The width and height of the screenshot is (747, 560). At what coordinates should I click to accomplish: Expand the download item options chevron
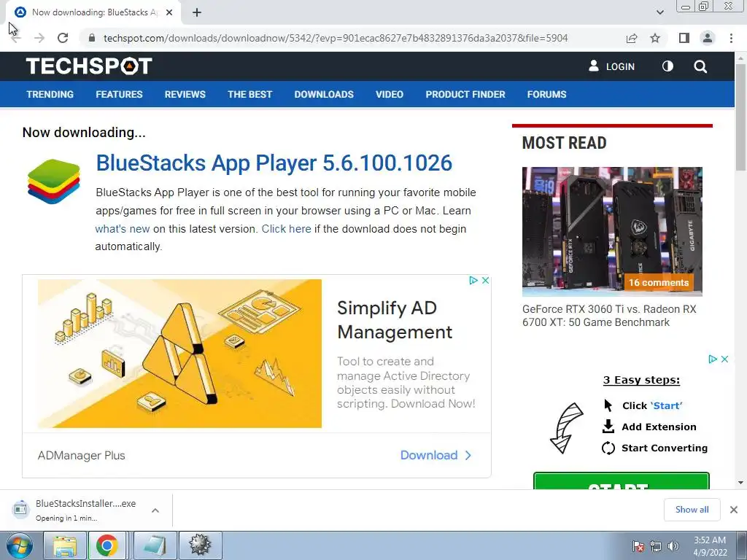155,510
